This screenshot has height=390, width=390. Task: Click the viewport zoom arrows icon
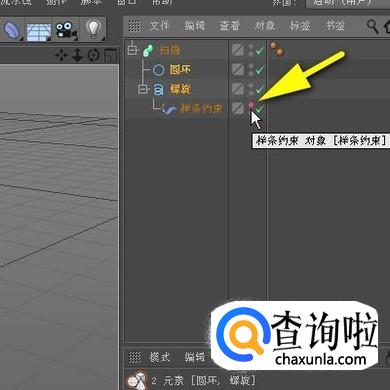[77, 55]
